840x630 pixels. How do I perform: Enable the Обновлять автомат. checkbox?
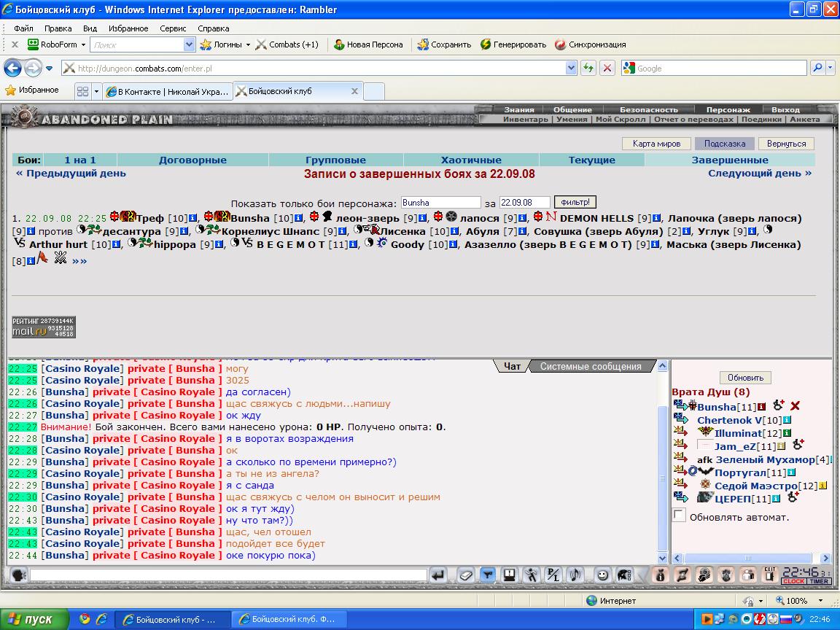point(679,516)
